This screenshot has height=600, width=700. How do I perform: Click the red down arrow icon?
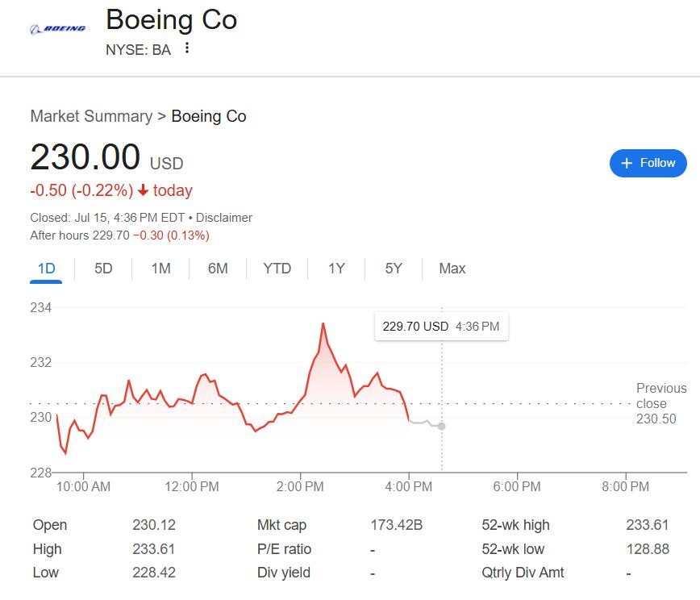[x=143, y=191]
